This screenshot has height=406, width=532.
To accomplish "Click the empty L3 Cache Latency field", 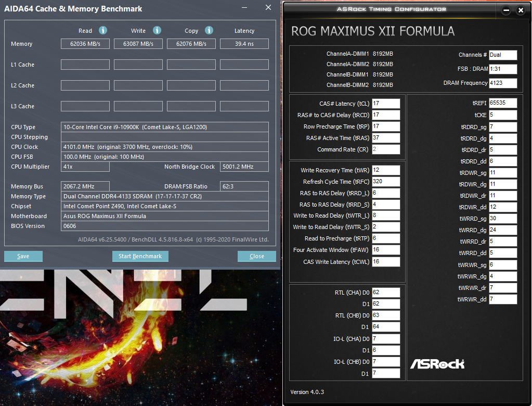I will pos(244,106).
